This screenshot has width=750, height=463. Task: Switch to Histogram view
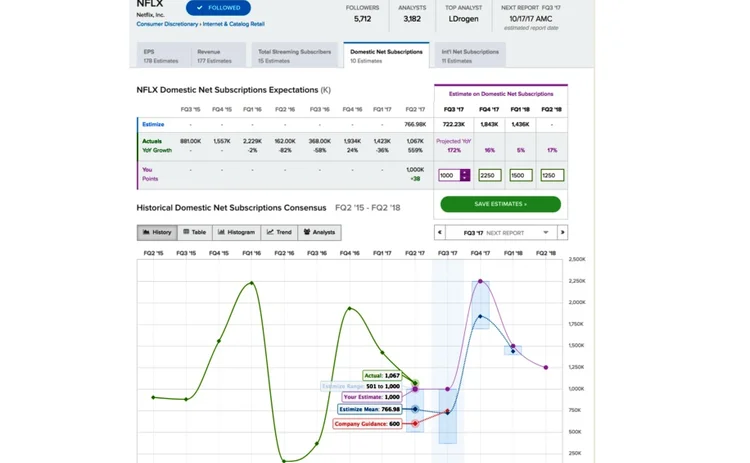[236, 232]
